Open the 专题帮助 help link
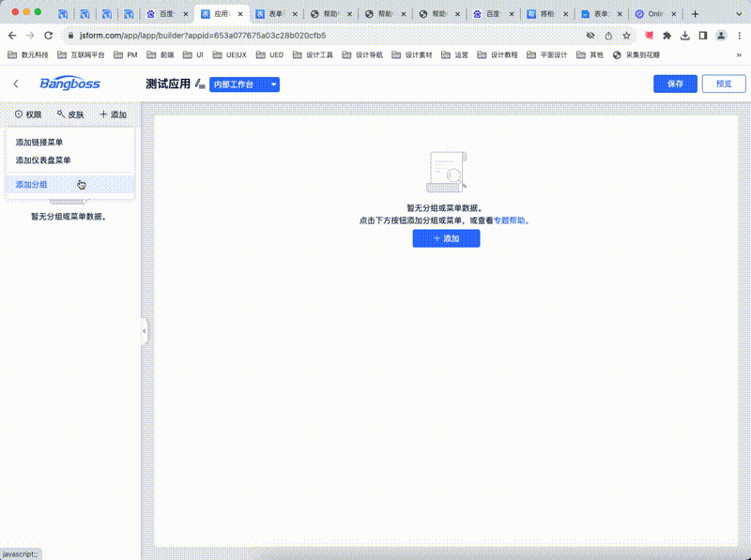Image resolution: width=751 pixels, height=560 pixels. 510,220
